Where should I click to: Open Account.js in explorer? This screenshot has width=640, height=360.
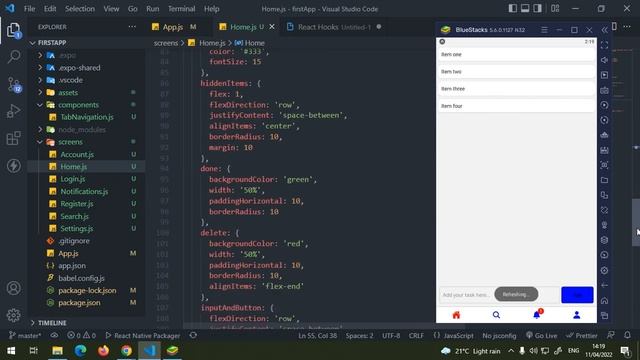(x=77, y=154)
